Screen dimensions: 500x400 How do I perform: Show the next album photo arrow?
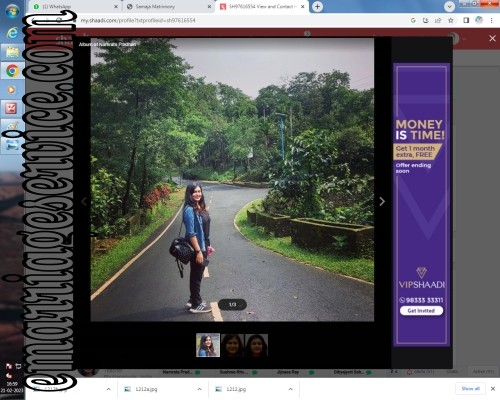pos(382,201)
